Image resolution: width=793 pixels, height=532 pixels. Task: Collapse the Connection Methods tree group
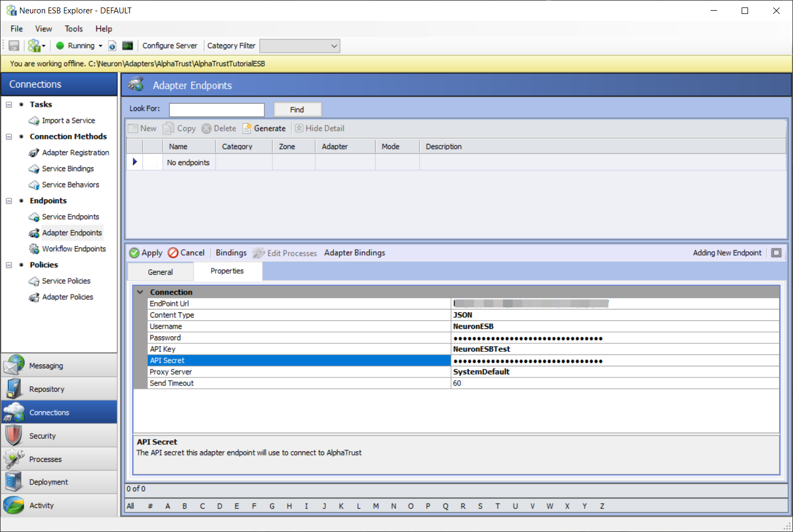(x=9, y=137)
